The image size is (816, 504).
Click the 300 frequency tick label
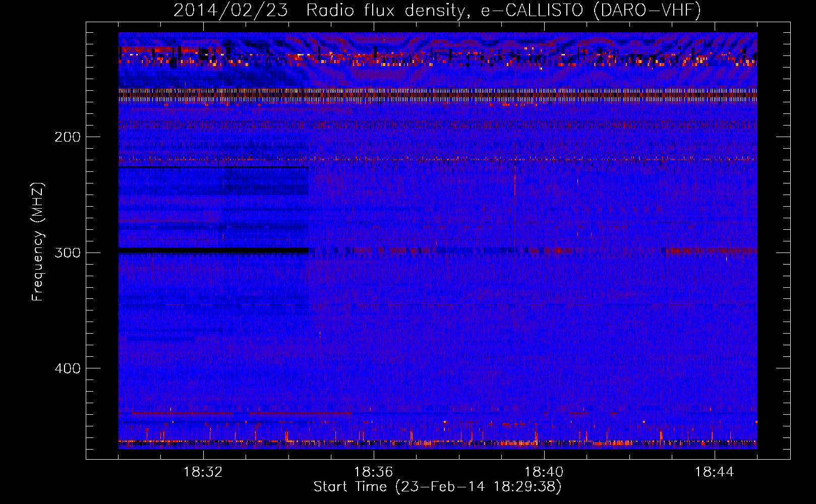(x=68, y=253)
